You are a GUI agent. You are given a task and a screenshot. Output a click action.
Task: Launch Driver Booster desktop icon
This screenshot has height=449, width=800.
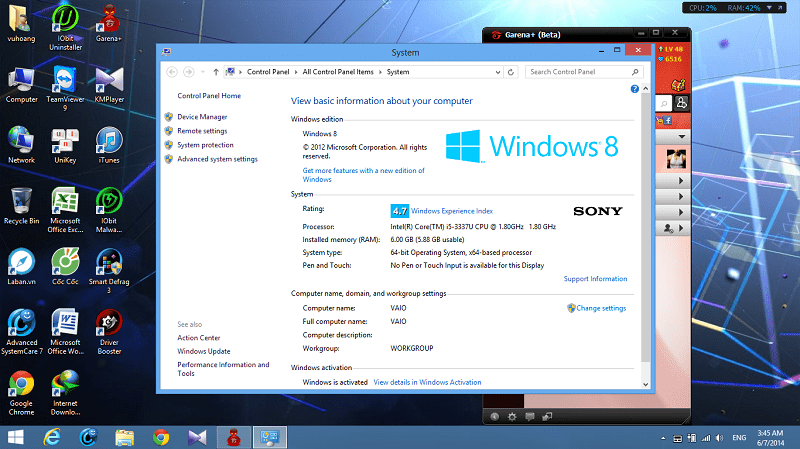coord(109,331)
